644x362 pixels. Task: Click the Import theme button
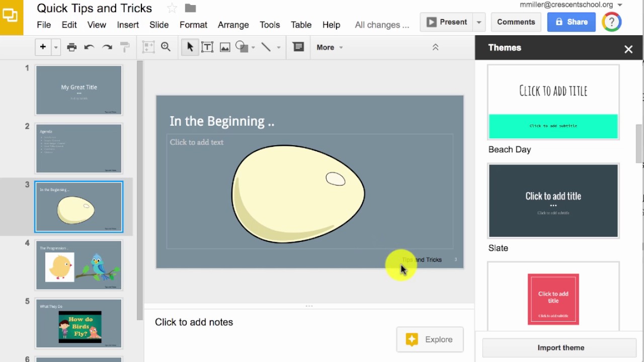coord(560,347)
